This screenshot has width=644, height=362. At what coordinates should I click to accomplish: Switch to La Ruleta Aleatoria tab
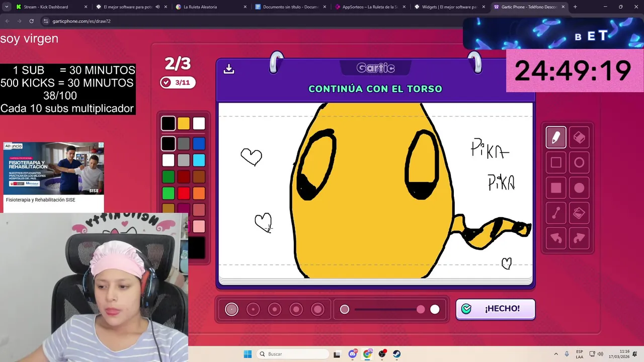point(211,7)
